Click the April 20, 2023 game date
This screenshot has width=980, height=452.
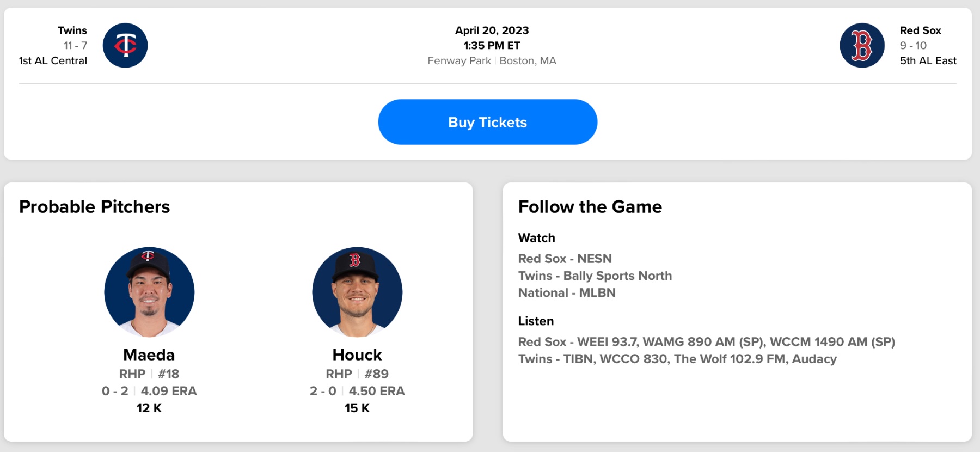492,30
